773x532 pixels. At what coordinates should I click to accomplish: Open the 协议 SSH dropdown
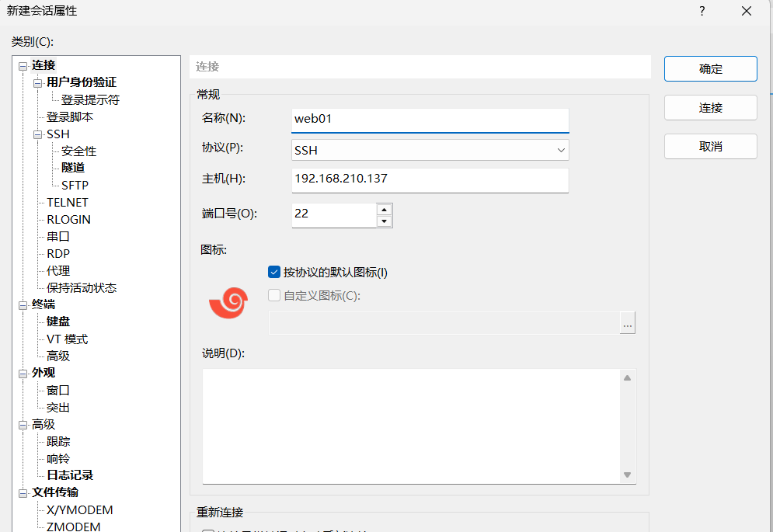(x=430, y=150)
